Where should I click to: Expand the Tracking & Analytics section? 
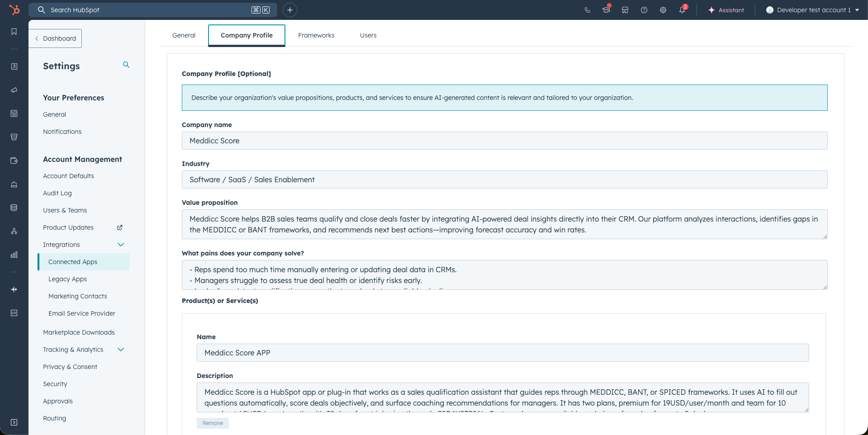121,350
